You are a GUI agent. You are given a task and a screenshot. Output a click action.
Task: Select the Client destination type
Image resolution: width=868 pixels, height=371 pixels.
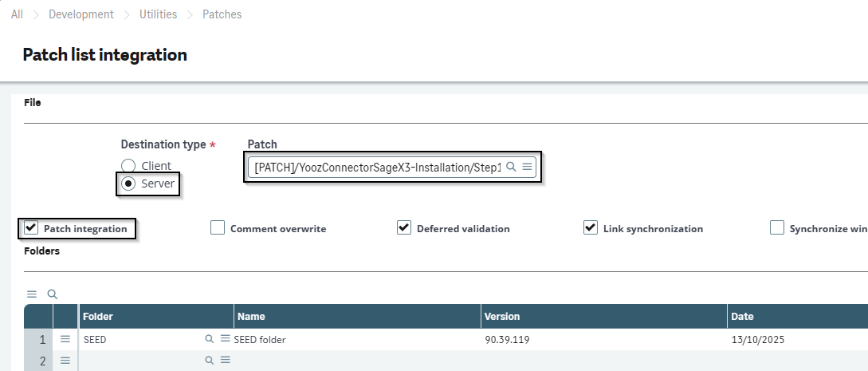click(128, 166)
